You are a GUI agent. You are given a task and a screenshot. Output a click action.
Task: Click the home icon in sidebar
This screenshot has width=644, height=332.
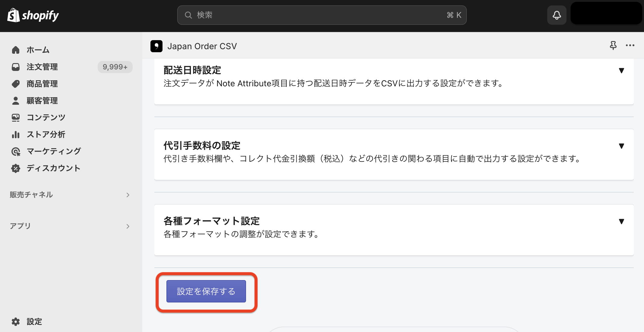[x=16, y=50]
